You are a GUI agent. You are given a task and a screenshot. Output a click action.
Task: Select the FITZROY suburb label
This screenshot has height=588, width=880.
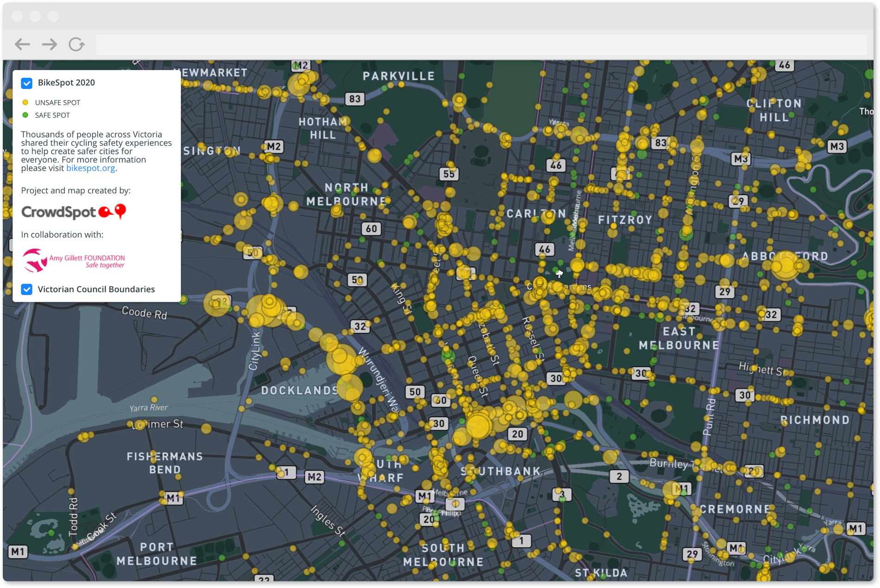(x=625, y=220)
